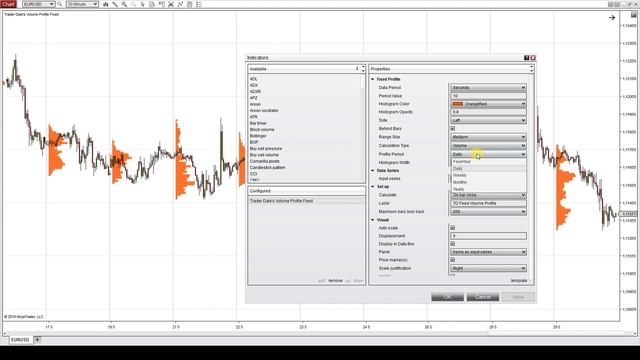Open the Calculate dropdown
Image resolution: width=640 pixels, height=360 pixels.
click(488, 195)
